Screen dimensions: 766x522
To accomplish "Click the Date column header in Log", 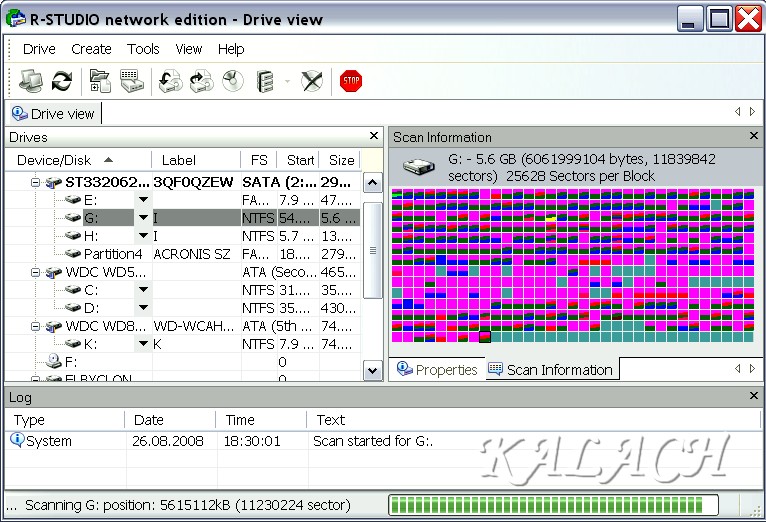I will pyautogui.click(x=170, y=419).
